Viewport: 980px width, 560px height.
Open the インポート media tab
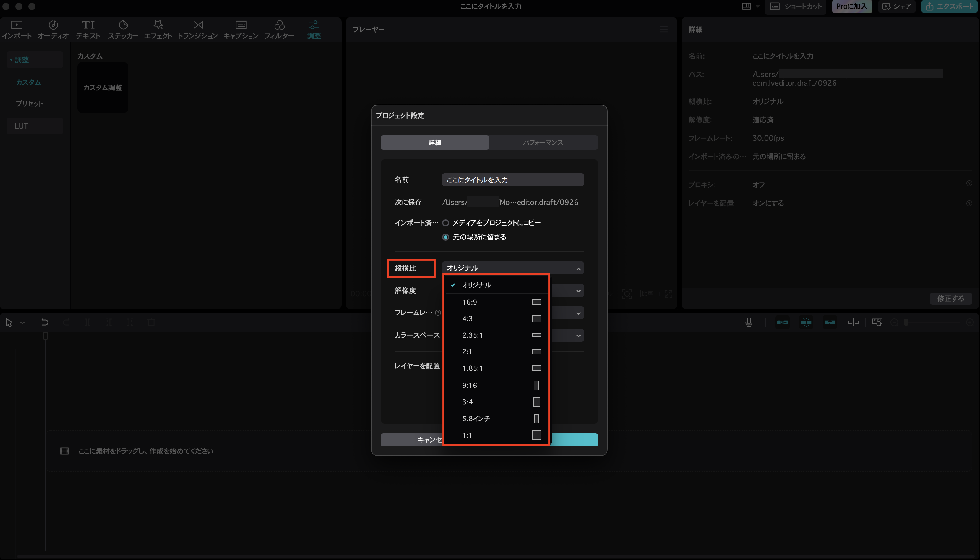17,30
